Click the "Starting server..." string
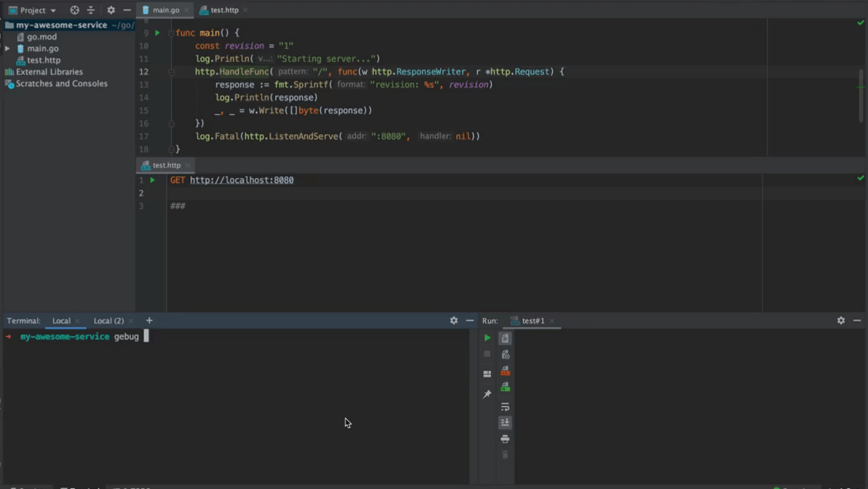Screen dimensions: 868x489 (x=327, y=59)
